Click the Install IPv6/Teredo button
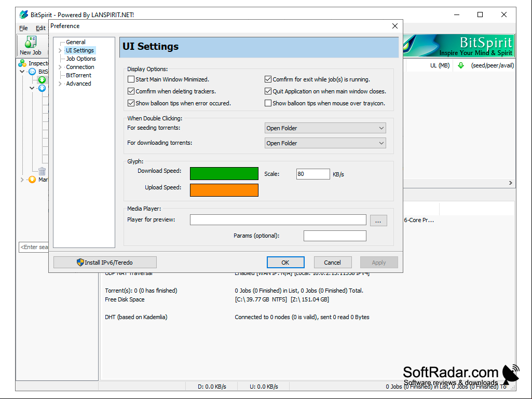Viewport: 532px width, 399px height. (x=105, y=262)
